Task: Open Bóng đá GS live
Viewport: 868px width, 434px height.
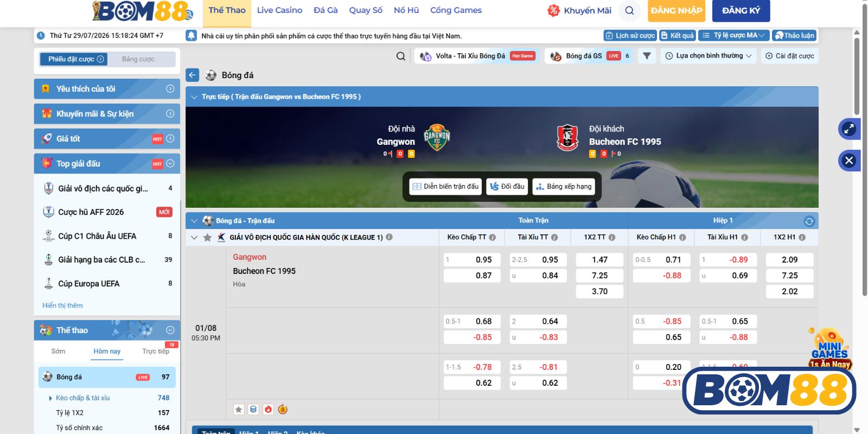Action: click(x=589, y=56)
